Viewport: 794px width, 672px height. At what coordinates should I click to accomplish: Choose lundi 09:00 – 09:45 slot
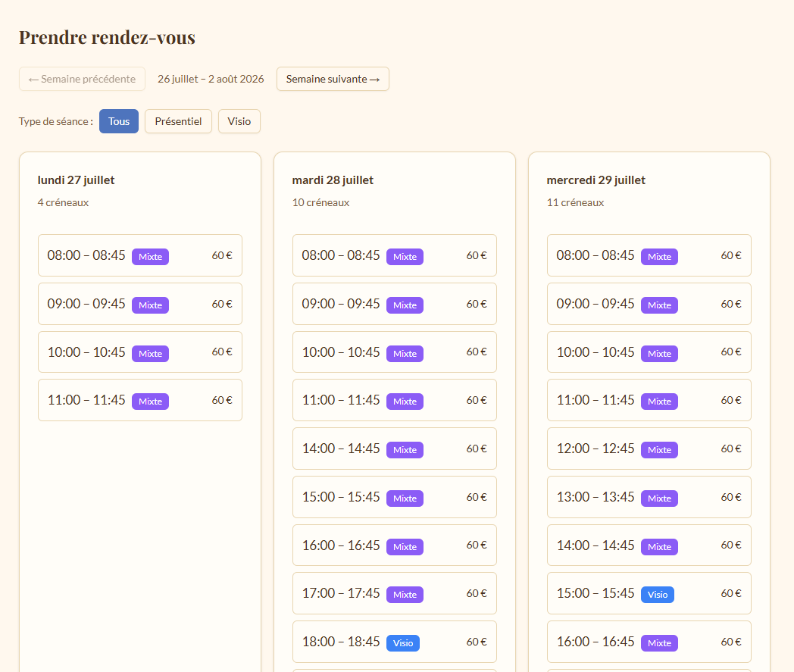(140, 304)
